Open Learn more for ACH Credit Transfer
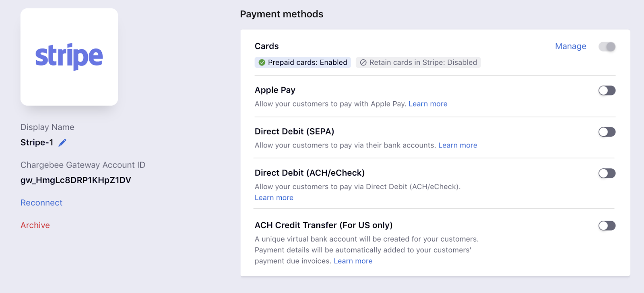 coord(353,261)
